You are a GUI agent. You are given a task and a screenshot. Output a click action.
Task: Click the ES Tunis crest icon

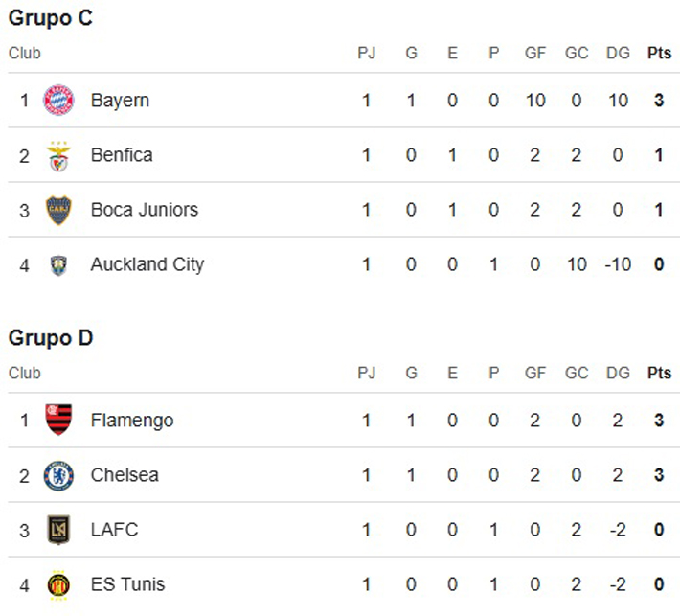(x=58, y=585)
